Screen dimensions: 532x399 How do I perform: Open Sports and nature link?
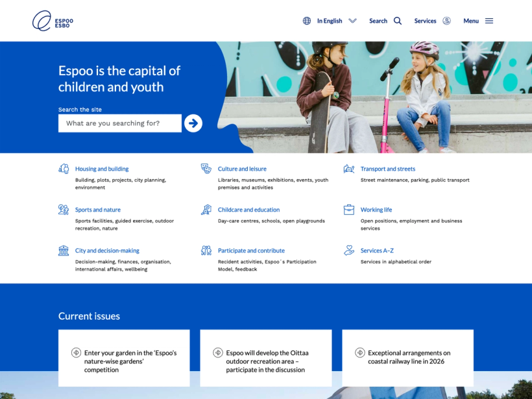click(98, 210)
